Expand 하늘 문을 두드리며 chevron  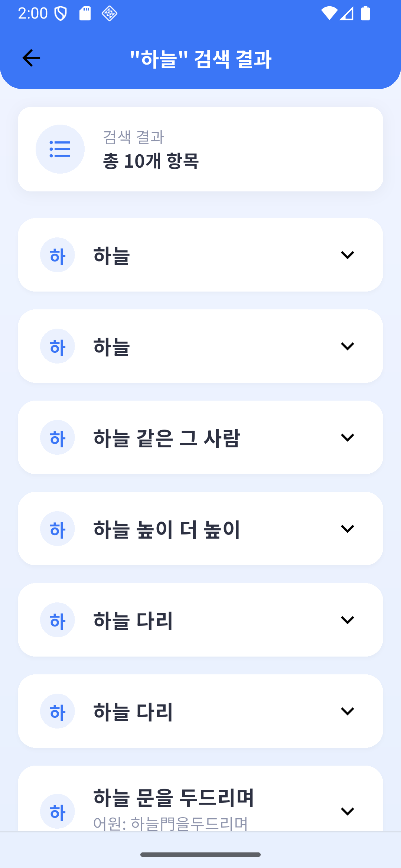point(347,811)
